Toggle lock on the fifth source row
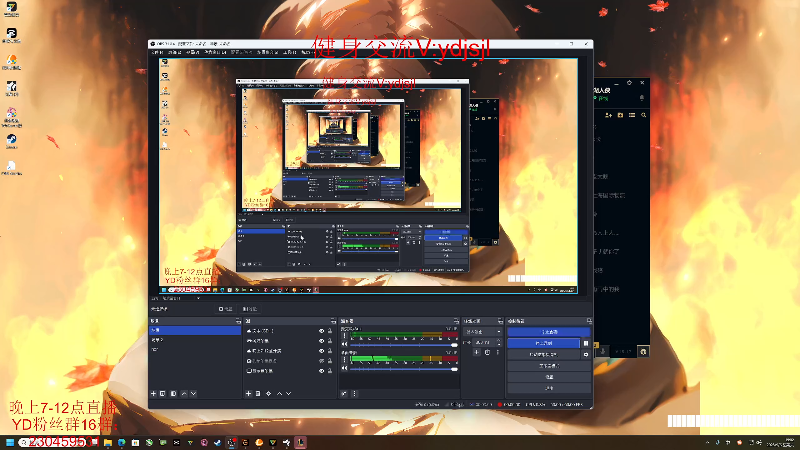This screenshot has height=450, width=800. tap(330, 371)
